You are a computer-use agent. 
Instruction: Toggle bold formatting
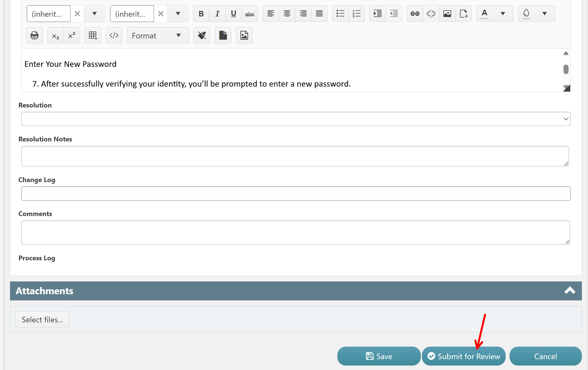point(201,14)
